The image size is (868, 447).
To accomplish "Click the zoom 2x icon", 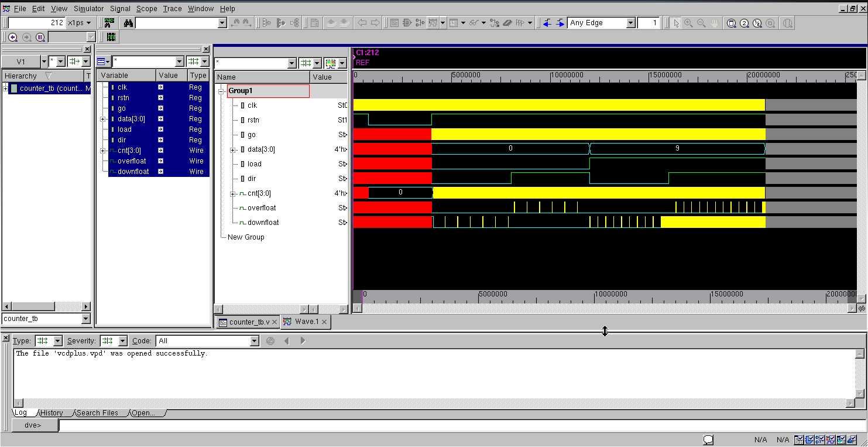I will [745, 23].
